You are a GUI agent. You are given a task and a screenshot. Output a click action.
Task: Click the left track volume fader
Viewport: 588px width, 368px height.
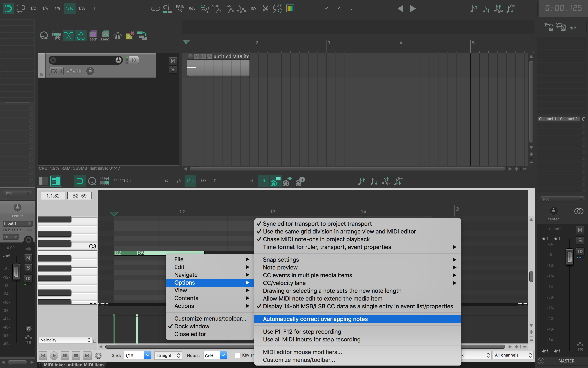(16, 272)
